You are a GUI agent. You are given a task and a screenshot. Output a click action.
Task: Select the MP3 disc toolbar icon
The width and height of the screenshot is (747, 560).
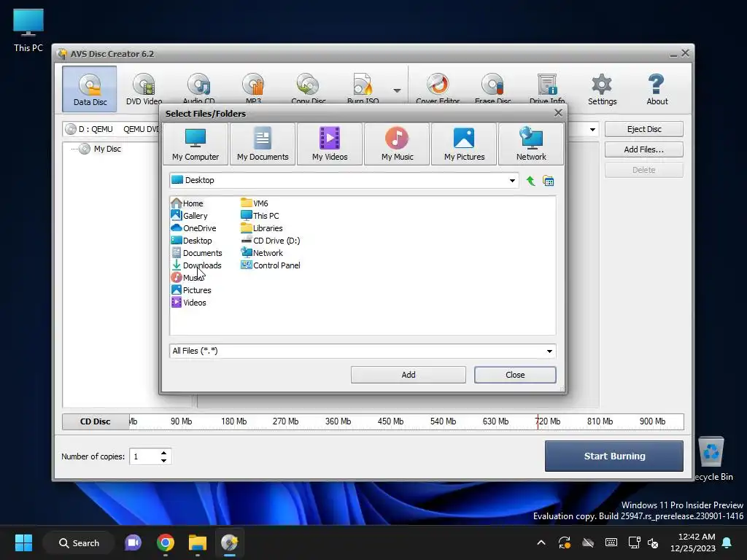(253, 89)
